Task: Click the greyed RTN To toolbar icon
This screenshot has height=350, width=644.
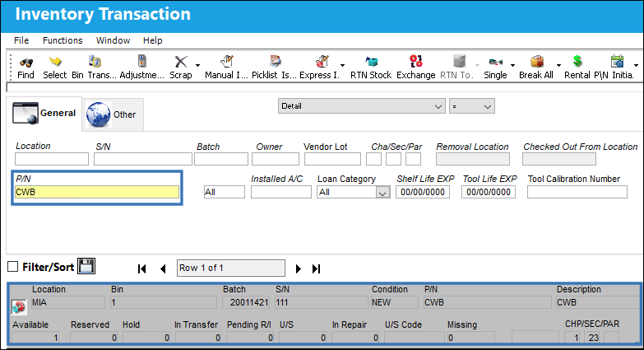Action: (x=459, y=62)
